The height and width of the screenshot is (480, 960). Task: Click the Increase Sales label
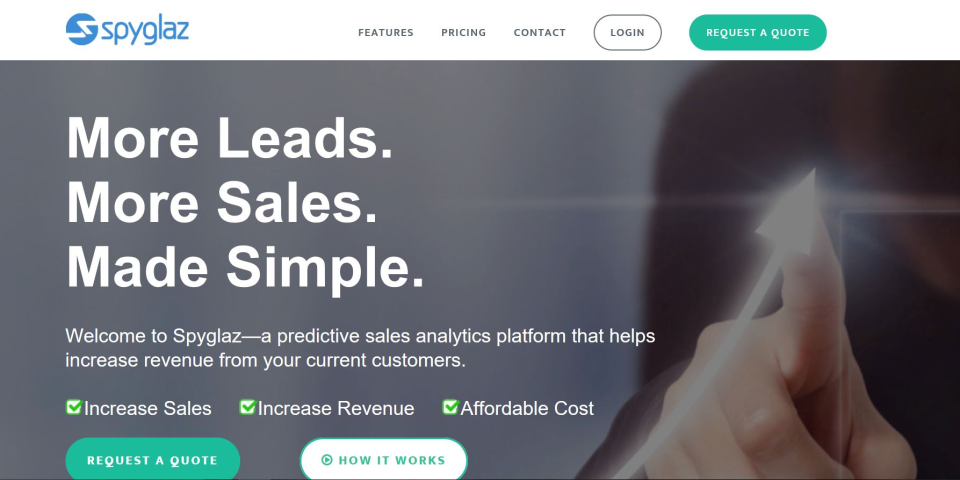(x=148, y=408)
